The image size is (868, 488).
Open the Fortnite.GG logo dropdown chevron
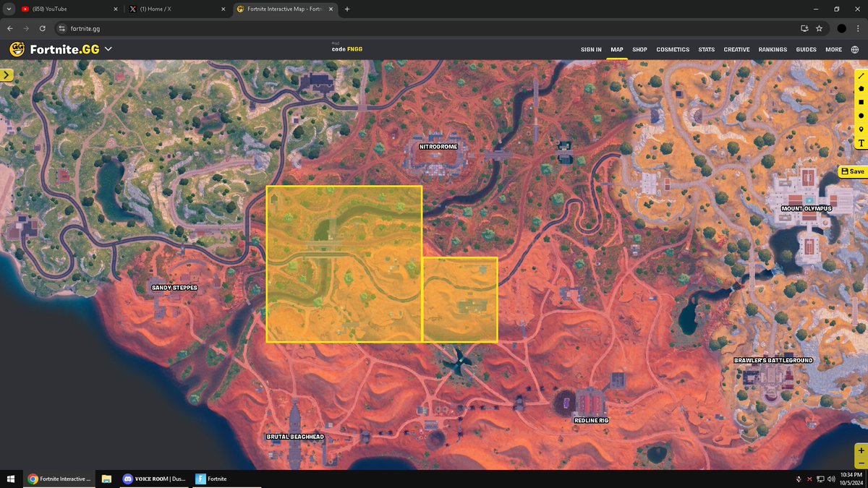coord(109,49)
